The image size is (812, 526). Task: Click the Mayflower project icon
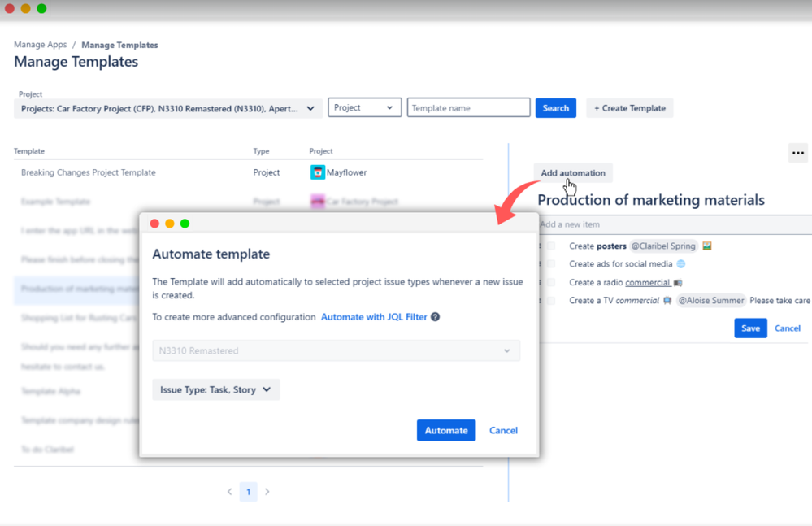pyautogui.click(x=318, y=172)
